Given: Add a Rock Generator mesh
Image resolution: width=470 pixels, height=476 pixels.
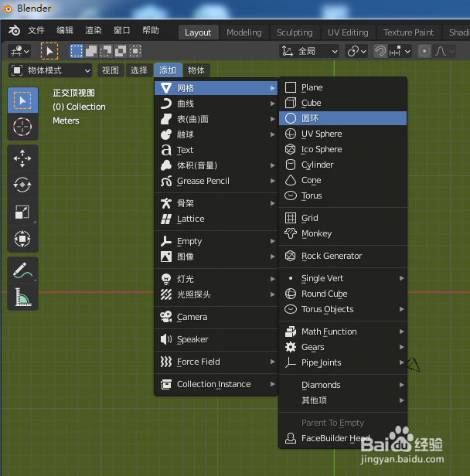Looking at the screenshot, I should pyautogui.click(x=342, y=256).
